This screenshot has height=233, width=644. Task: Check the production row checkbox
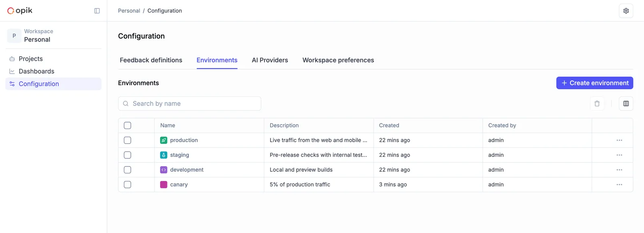[128, 140]
